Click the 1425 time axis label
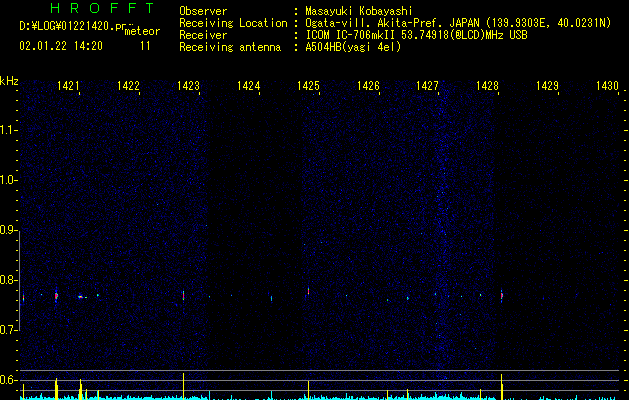Image resolution: width=629 pixels, height=400 pixels. click(x=308, y=85)
